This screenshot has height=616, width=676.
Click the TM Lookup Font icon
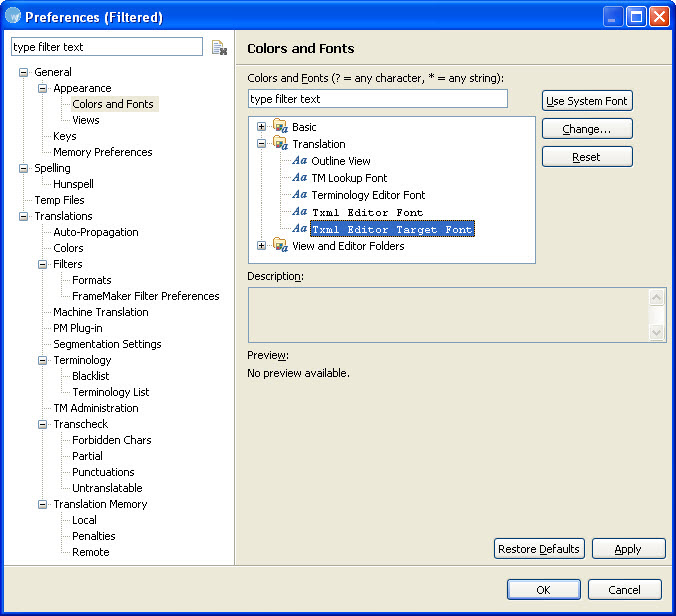coord(300,178)
